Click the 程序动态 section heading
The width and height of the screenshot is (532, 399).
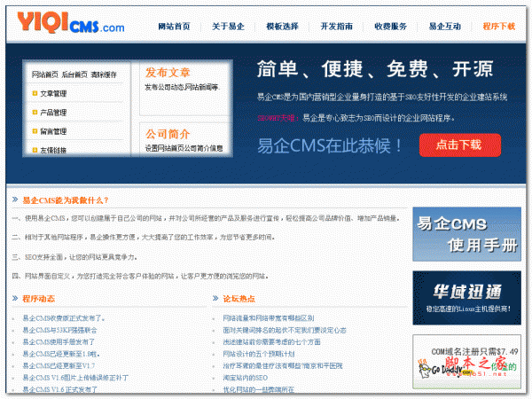39,299
